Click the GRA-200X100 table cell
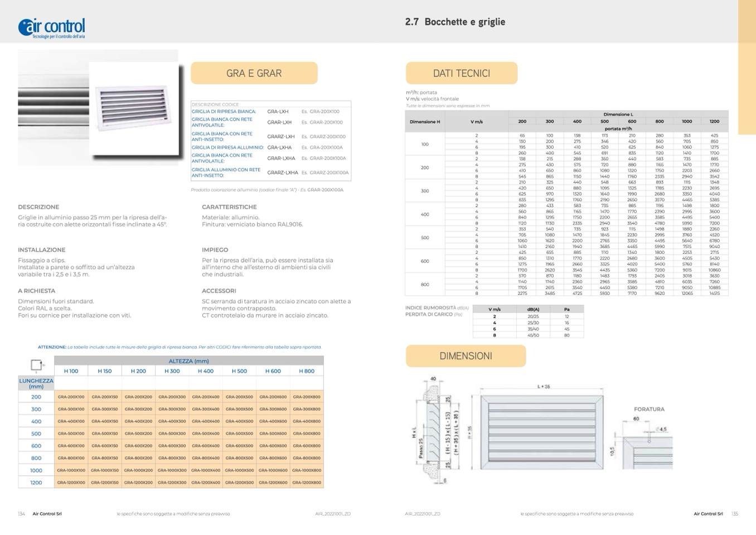This screenshot has width=756, height=535. point(71,397)
